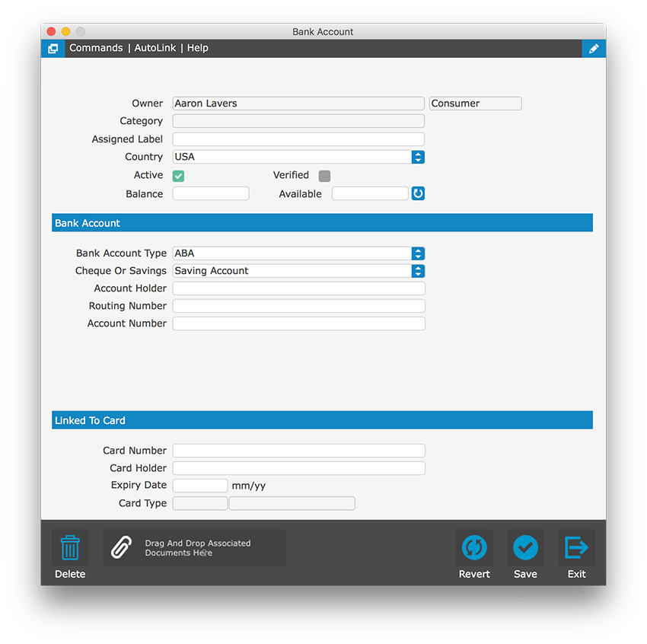Image resolution: width=647 pixels, height=644 pixels.
Task: Click the Expiry Date field
Action: (200, 486)
